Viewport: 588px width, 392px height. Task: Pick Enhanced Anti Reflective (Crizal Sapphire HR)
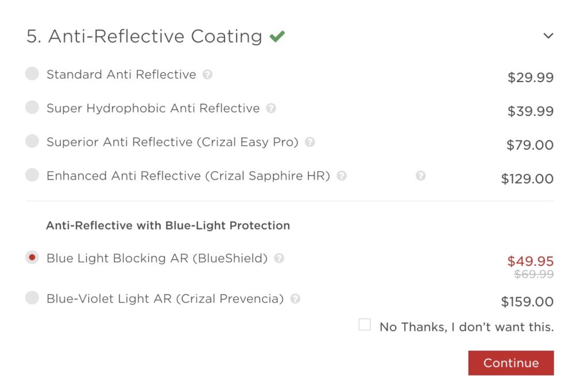(x=33, y=176)
